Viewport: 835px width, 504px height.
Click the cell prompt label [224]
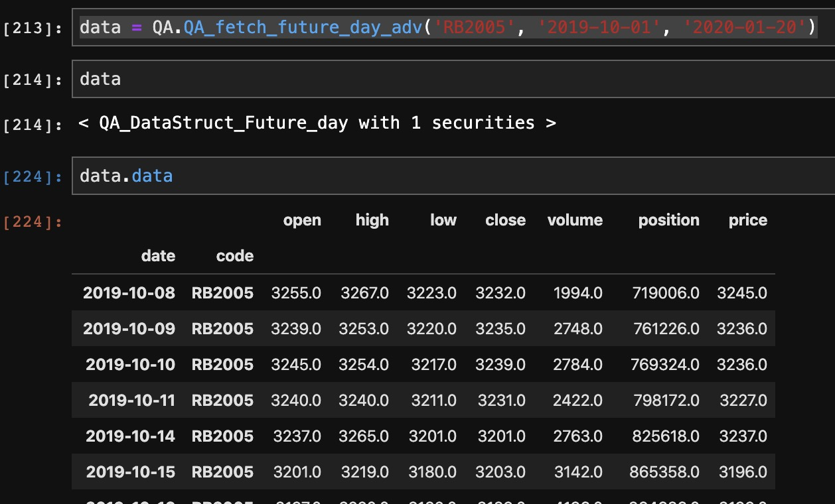[x=35, y=176]
